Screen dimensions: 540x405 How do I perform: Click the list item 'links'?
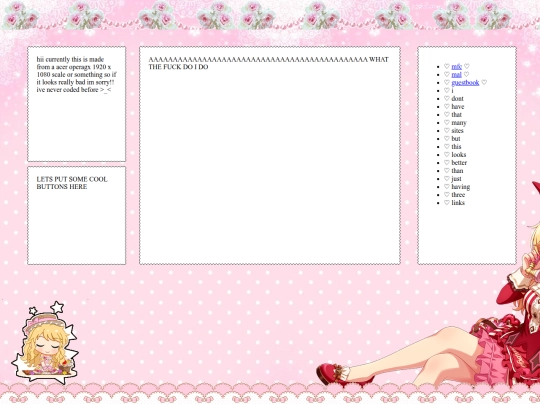(458, 202)
